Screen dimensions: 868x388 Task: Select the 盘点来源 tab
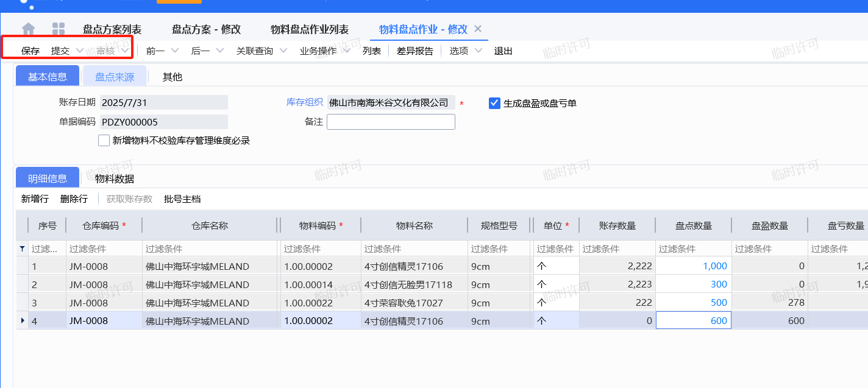pos(115,77)
